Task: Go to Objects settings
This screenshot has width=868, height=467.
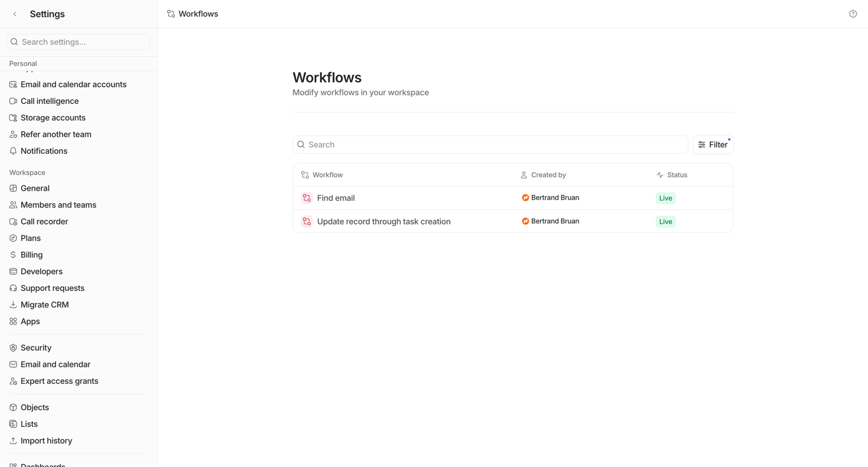Action: coord(35,407)
